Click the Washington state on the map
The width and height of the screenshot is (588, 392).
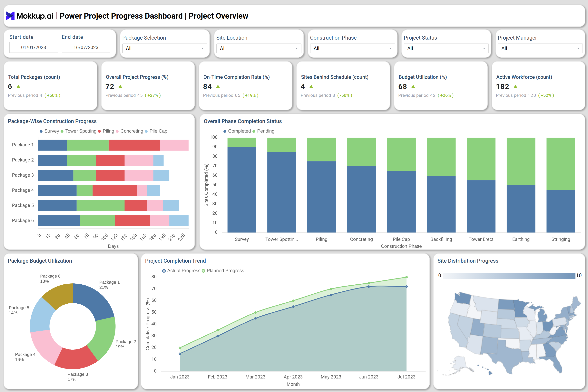point(463,298)
